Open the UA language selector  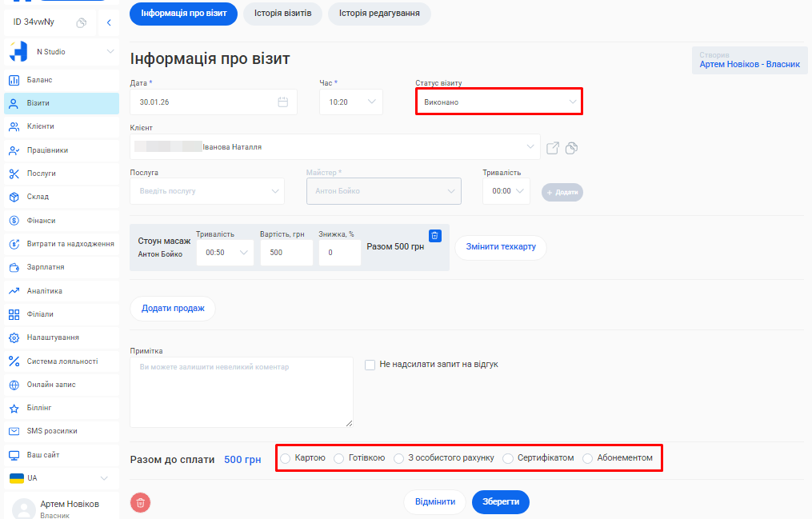tap(59, 478)
